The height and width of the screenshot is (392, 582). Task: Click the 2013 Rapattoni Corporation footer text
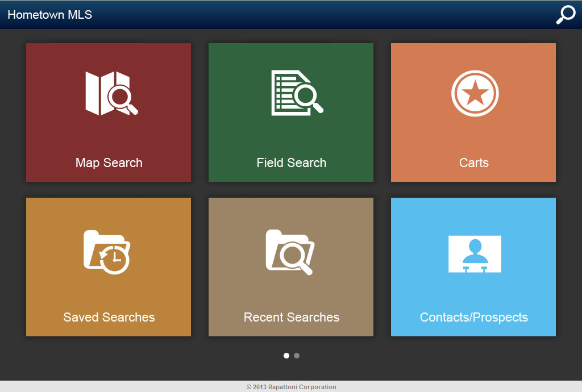[x=291, y=387]
